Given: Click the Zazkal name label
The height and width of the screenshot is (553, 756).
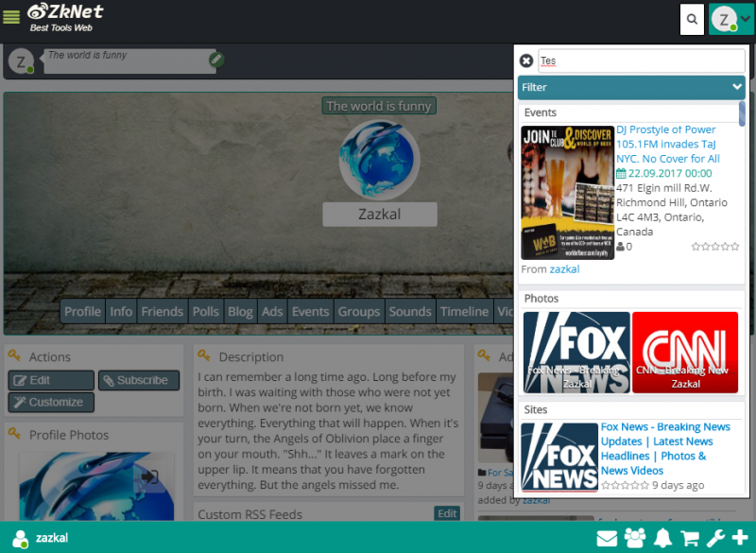Looking at the screenshot, I should 380,214.
